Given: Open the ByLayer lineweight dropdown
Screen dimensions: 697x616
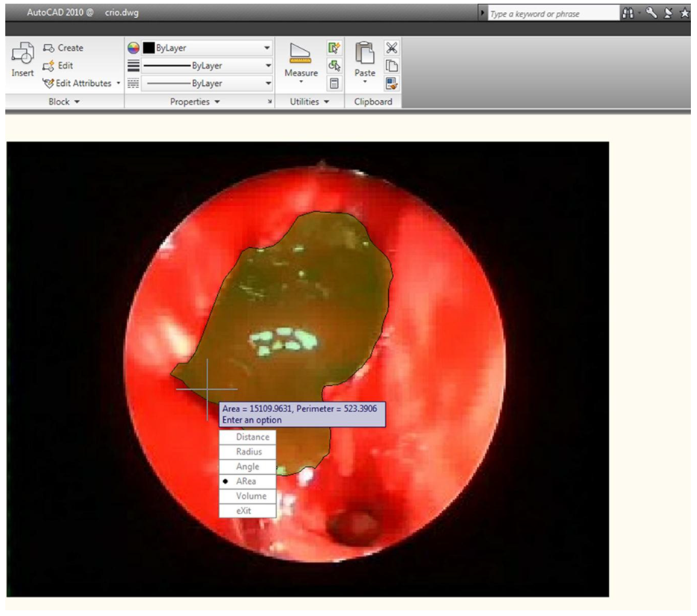Looking at the screenshot, I should click(207, 66).
